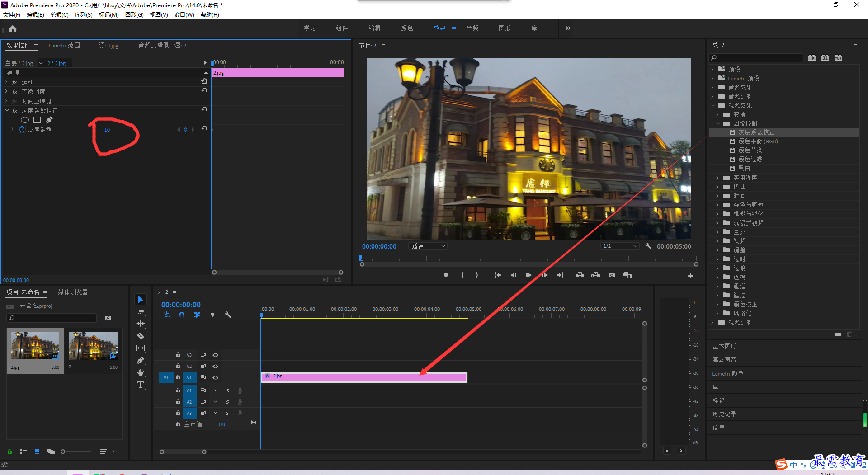Image resolution: width=868 pixels, height=475 pixels.
Task: Select the Type tool
Action: click(141, 385)
